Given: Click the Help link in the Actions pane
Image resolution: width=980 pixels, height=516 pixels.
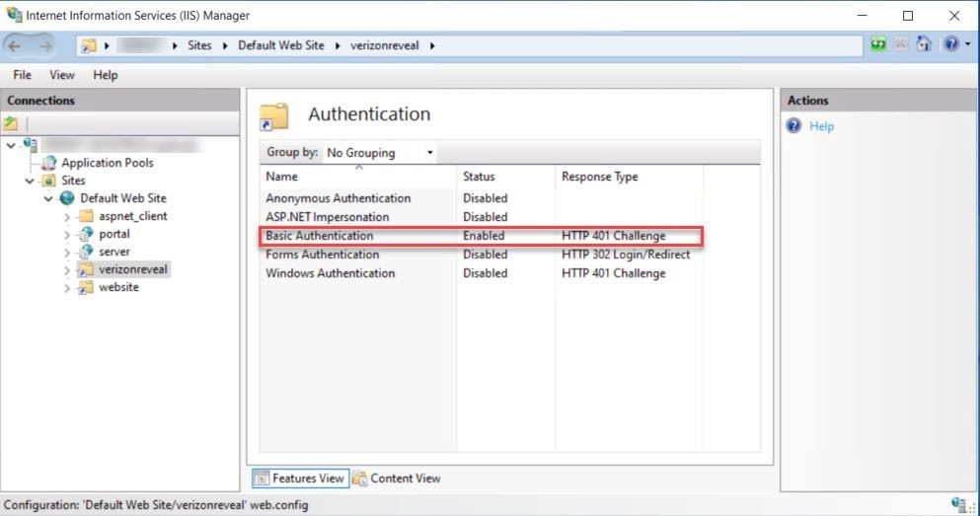Looking at the screenshot, I should click(x=821, y=126).
